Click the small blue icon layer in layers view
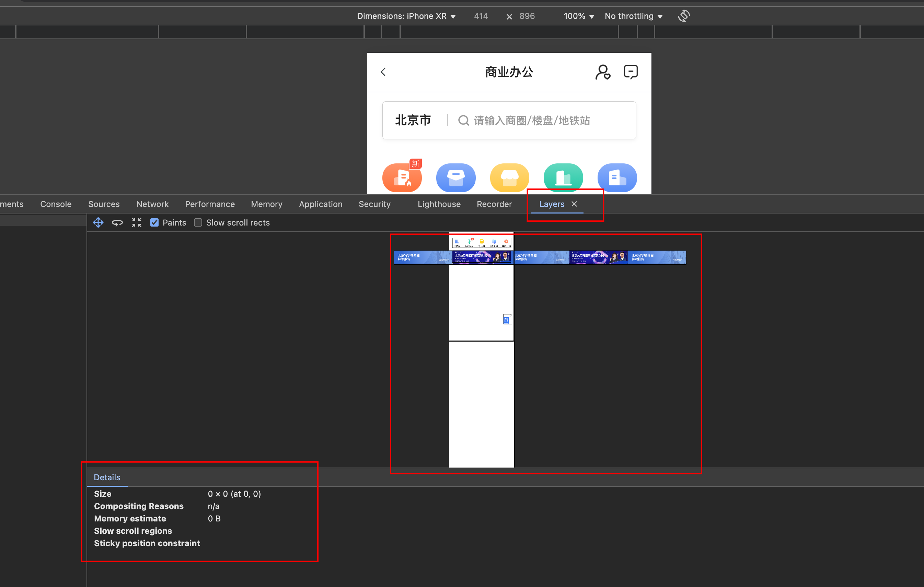The height and width of the screenshot is (587, 924). (x=507, y=319)
